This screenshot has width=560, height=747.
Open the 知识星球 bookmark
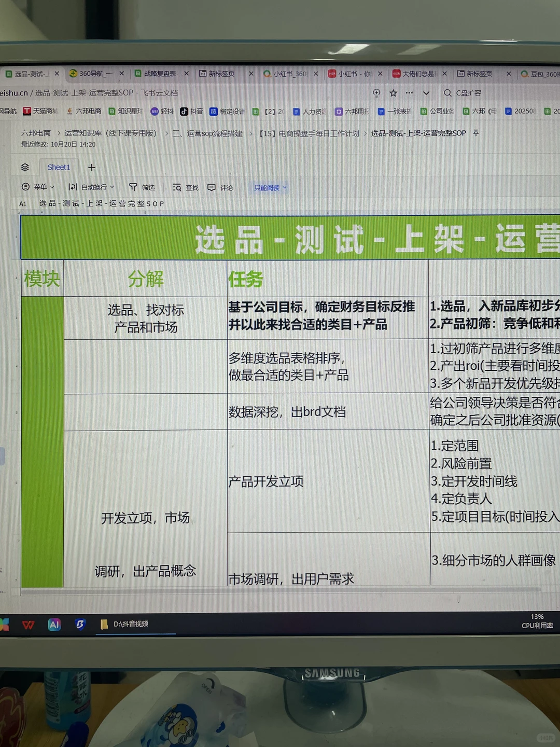pyautogui.click(x=125, y=111)
